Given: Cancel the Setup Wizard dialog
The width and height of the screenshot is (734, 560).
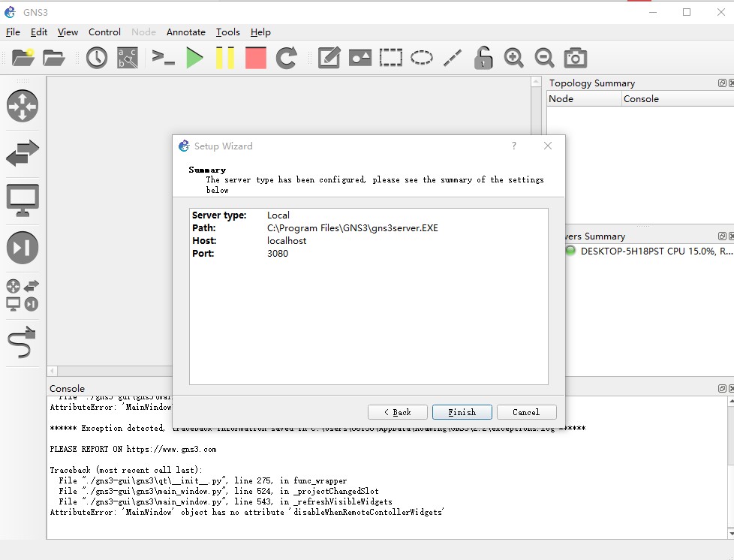Looking at the screenshot, I should pos(526,412).
